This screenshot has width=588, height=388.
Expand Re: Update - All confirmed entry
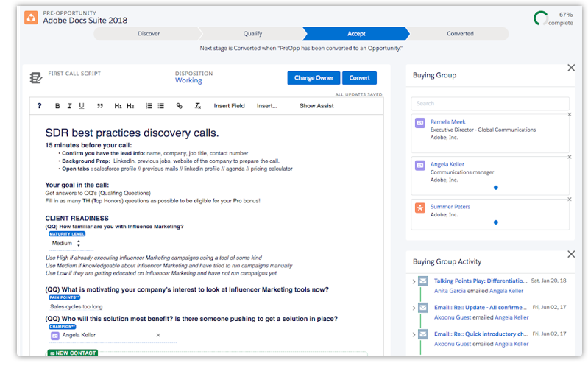(x=414, y=308)
